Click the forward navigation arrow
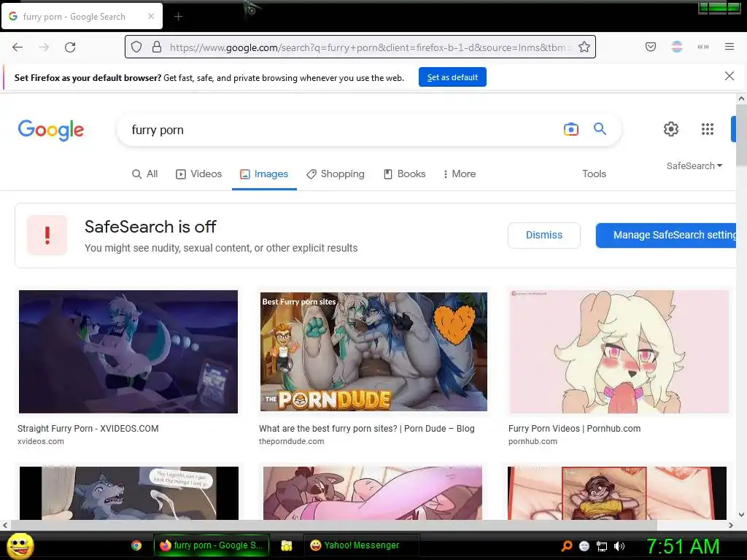Screen dimensions: 747x560 tap(44, 47)
